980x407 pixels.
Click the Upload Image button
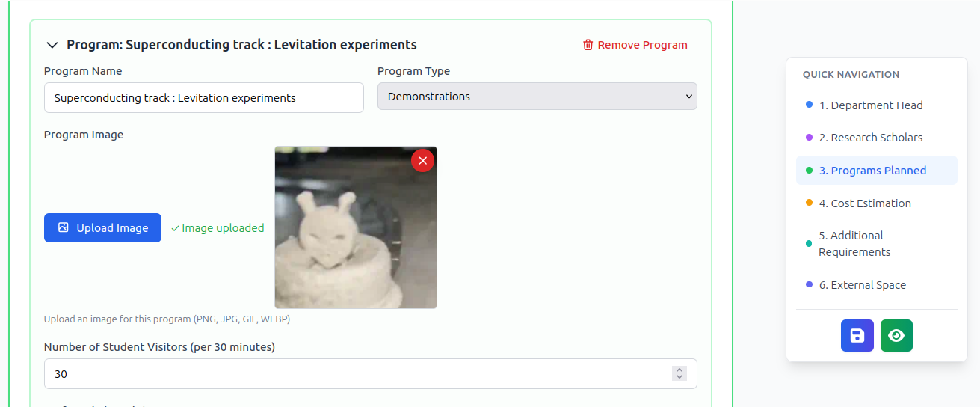point(102,228)
